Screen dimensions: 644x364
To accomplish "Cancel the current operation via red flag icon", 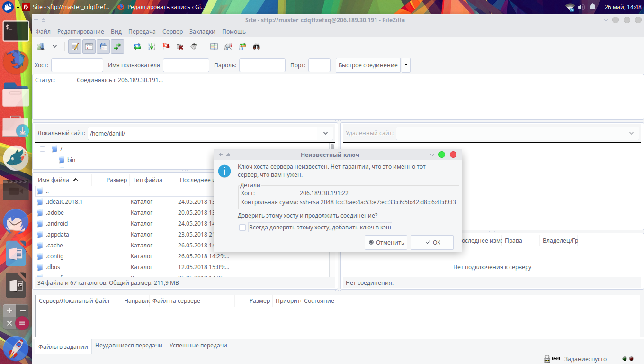I will click(x=166, y=46).
